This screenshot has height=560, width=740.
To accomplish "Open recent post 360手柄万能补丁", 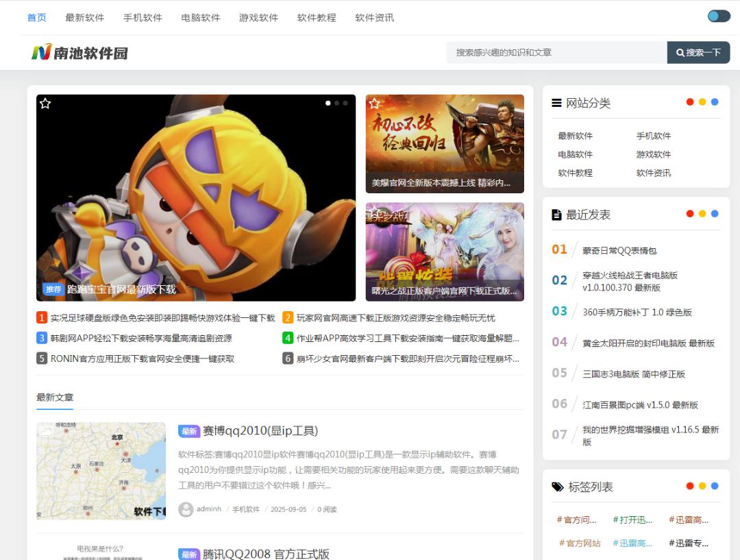I will tap(637, 312).
